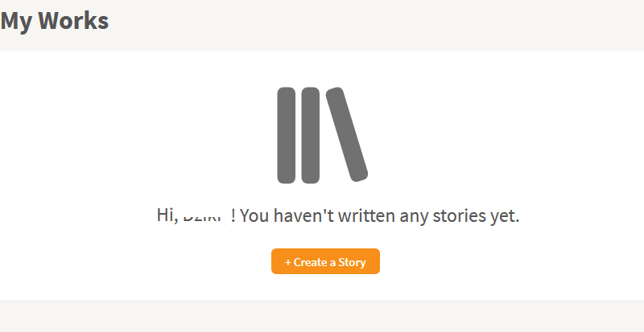Click the middle upright book in icon
The width and height of the screenshot is (644, 332).
(x=311, y=135)
